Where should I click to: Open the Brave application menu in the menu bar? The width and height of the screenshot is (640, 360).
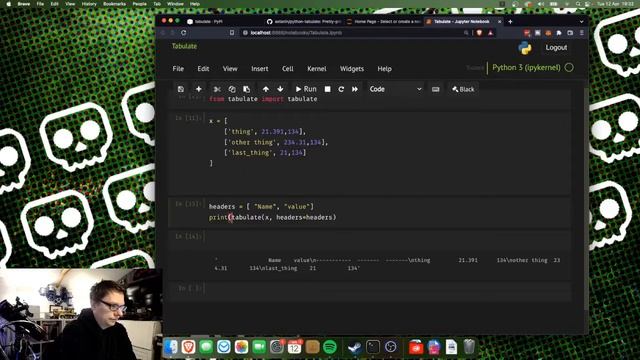24,4
